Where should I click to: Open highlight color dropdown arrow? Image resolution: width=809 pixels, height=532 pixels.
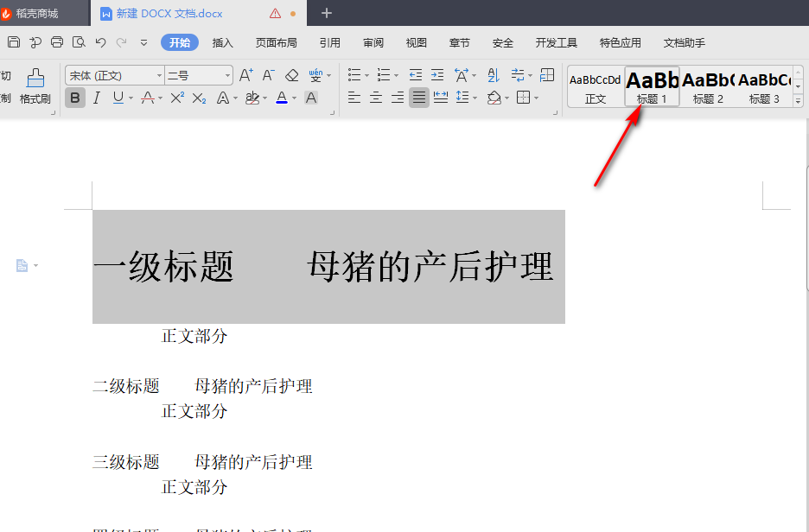264,98
